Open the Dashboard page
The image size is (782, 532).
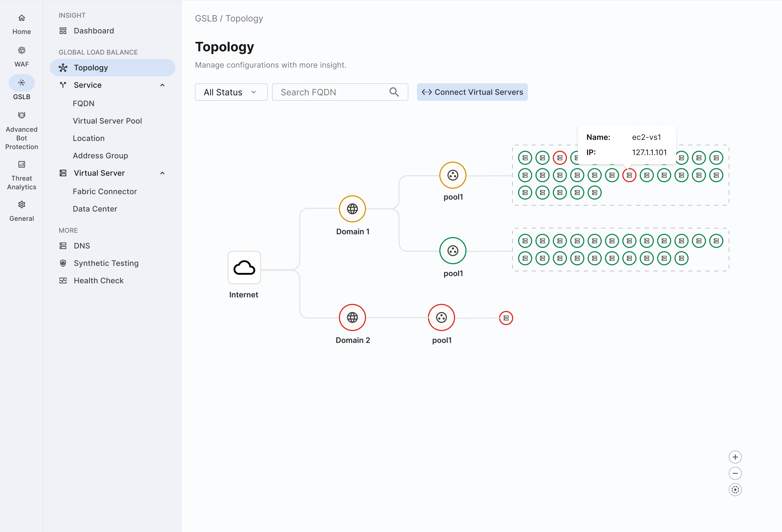[94, 31]
